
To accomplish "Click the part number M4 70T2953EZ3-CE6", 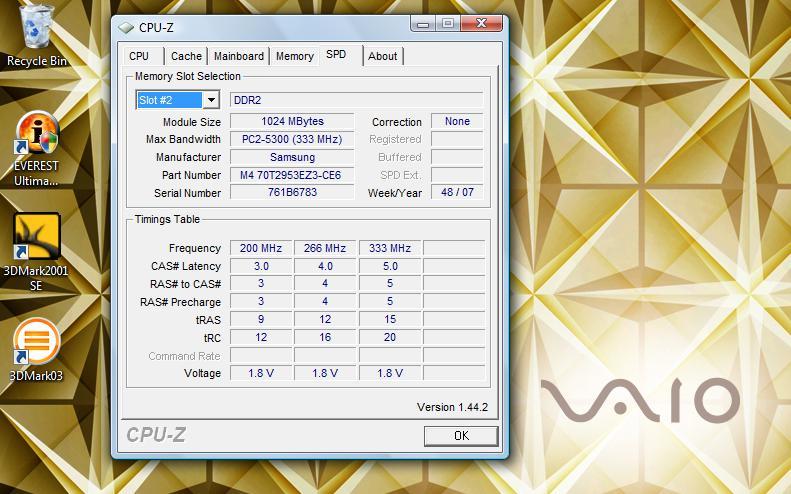I will click(292, 175).
